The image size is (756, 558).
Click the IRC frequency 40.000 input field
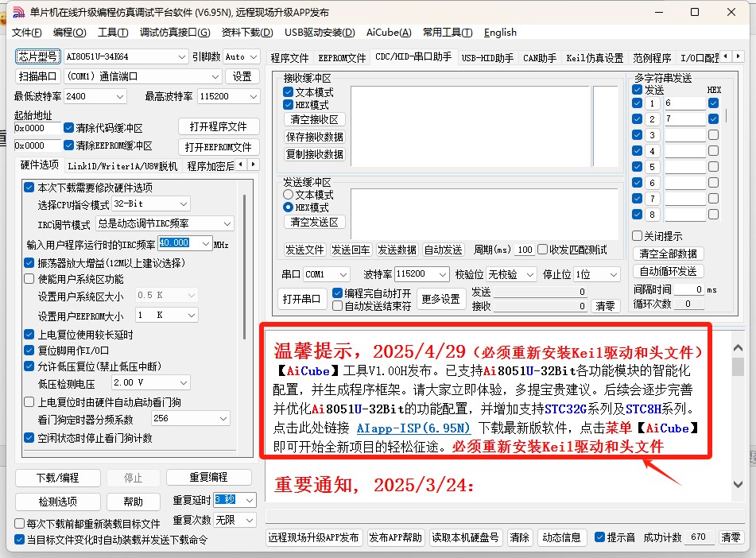[x=180, y=243]
